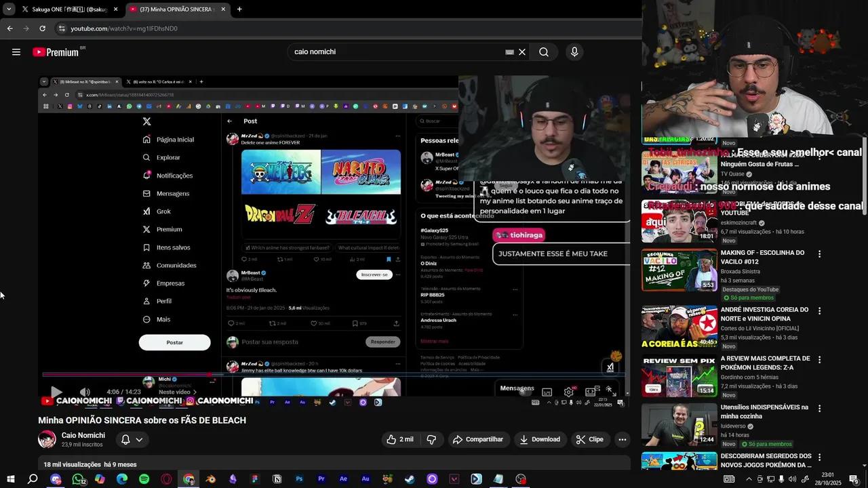Open After Effects from the taskbar
Image resolution: width=868 pixels, height=488 pixels.
pos(343,479)
